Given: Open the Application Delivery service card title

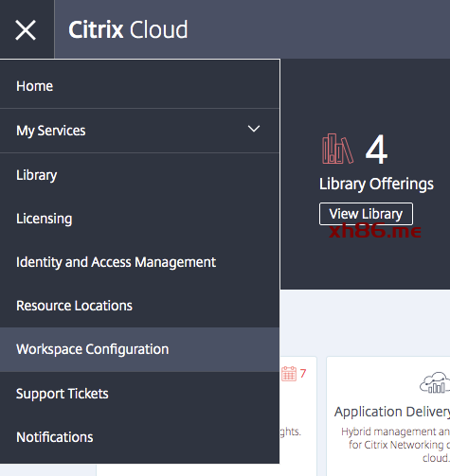Looking at the screenshot, I should point(392,412).
